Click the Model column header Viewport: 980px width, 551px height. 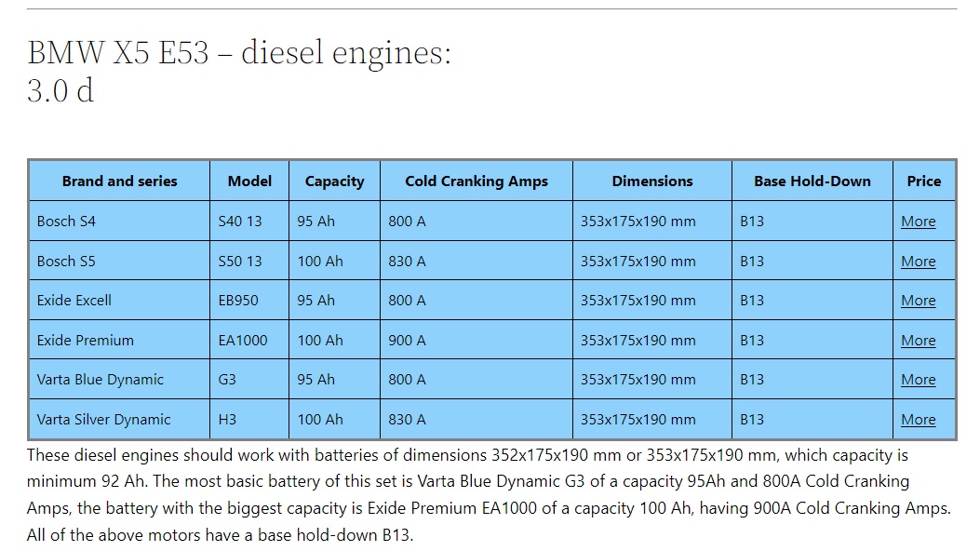[249, 181]
